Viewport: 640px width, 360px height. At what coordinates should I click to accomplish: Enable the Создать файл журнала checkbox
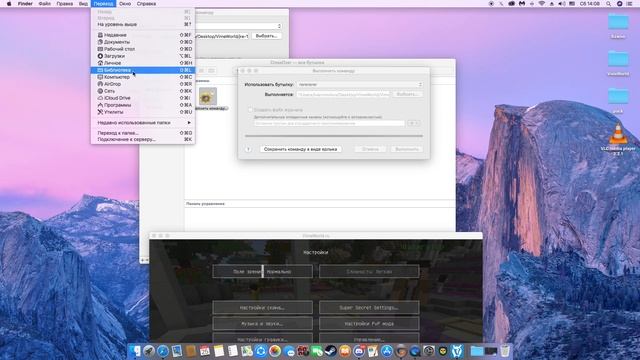coord(250,110)
